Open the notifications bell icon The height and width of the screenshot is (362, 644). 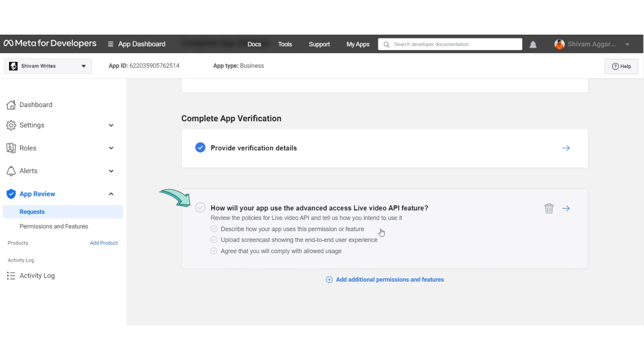(x=533, y=45)
